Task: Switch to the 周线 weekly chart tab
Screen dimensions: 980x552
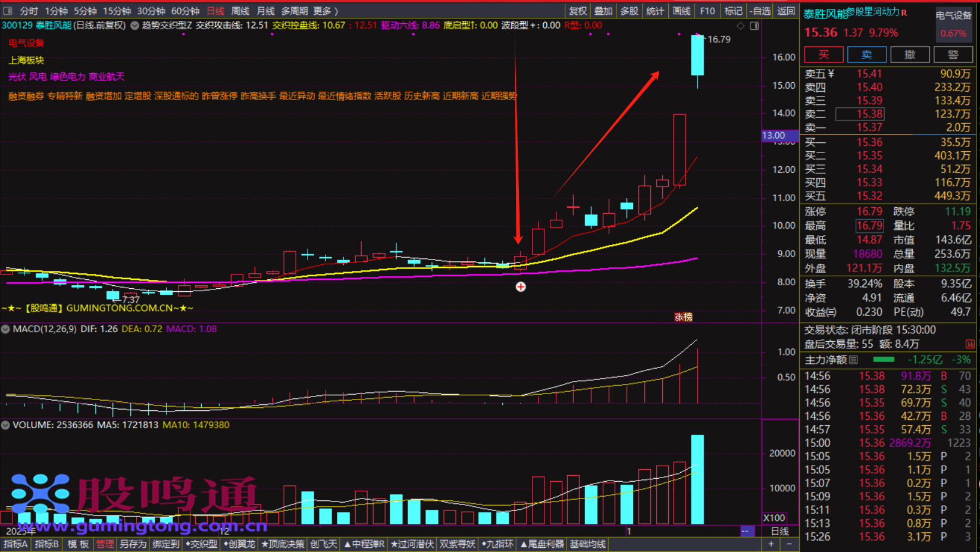Action: pyautogui.click(x=240, y=11)
